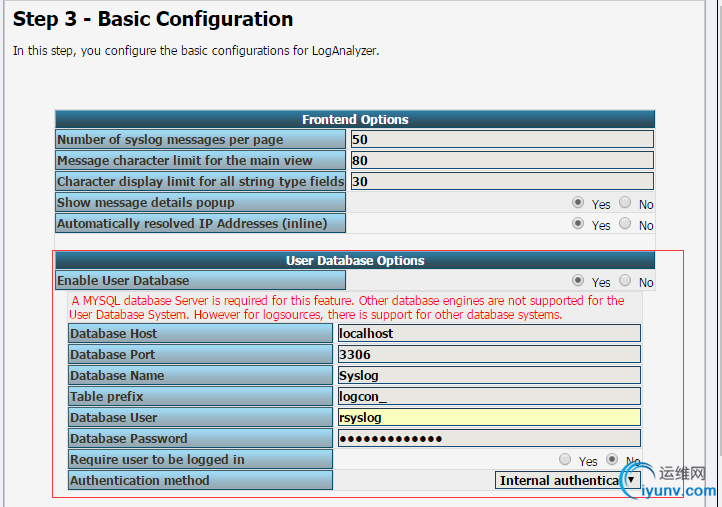This screenshot has width=722, height=507.
Task: Click the Database User field with rsyslog
Action: click(489, 418)
